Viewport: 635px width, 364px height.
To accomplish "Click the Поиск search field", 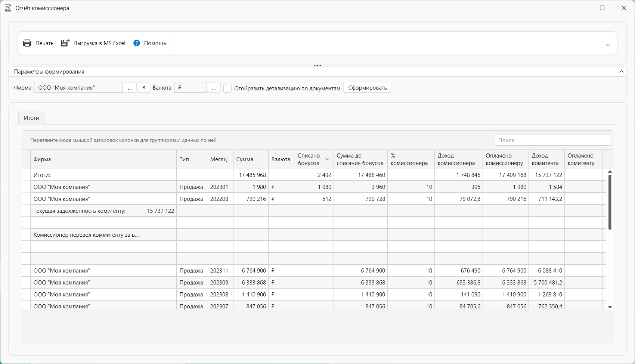I will (552, 140).
